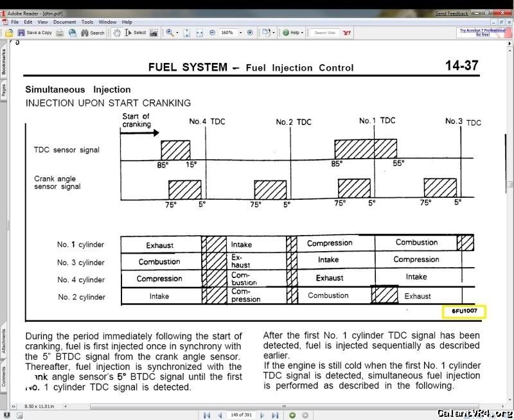Click the Open file folder icon
Image resolution: width=514 pixels, height=420 pixels.
[9, 33]
